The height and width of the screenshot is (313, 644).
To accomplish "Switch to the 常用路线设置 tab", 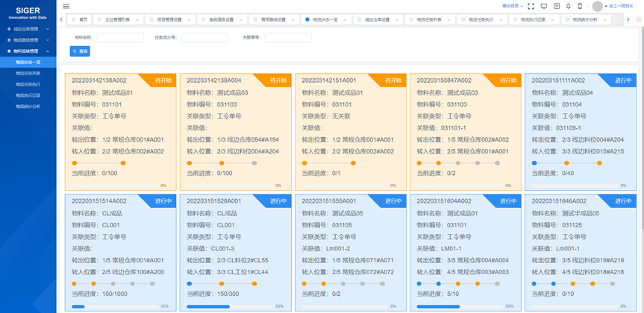I will coord(273,19).
